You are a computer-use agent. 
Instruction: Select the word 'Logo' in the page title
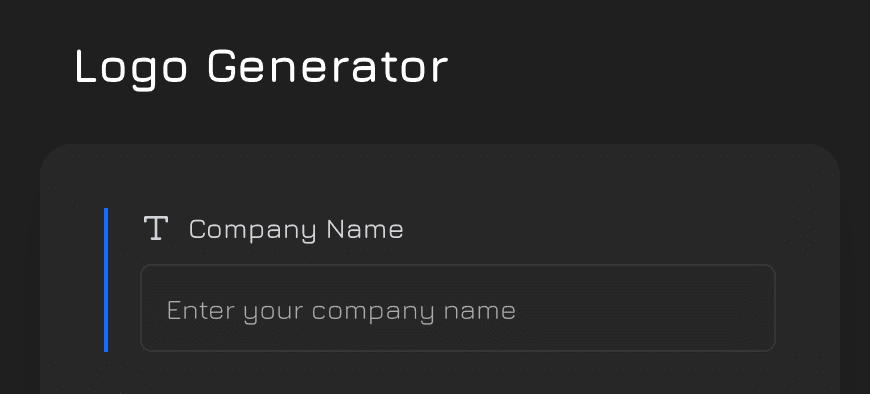coord(131,68)
